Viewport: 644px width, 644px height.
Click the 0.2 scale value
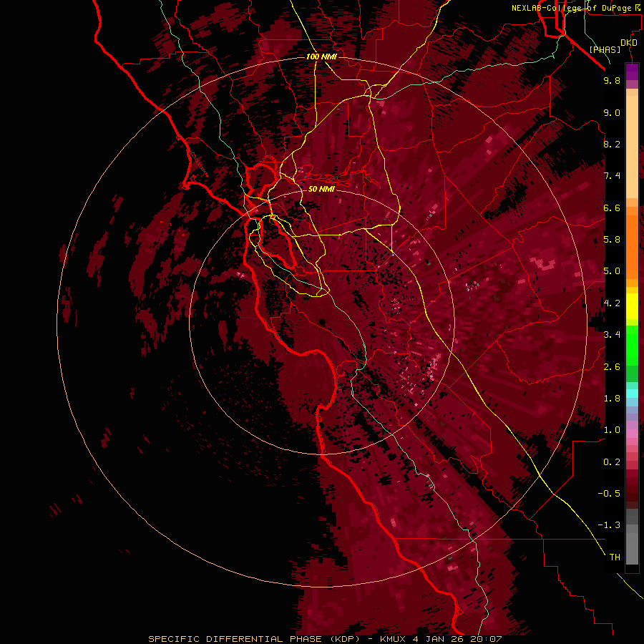point(612,462)
